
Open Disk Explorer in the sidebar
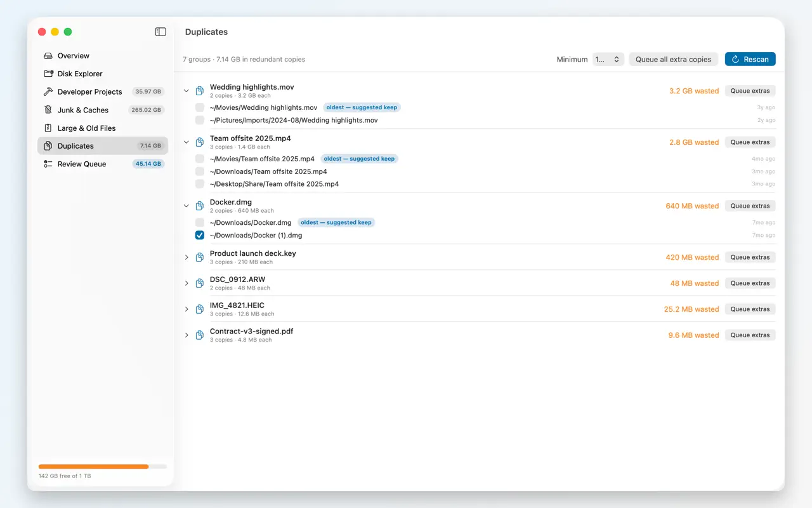point(103,74)
